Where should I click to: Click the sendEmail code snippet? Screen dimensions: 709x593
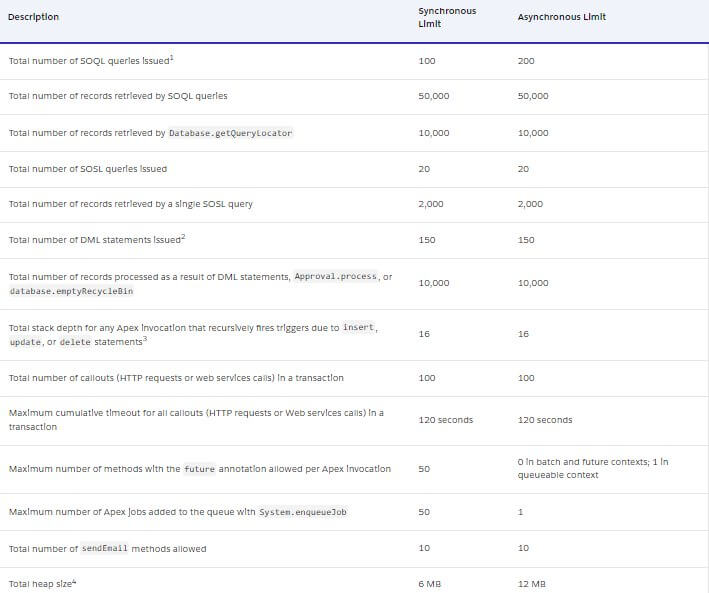(104, 549)
